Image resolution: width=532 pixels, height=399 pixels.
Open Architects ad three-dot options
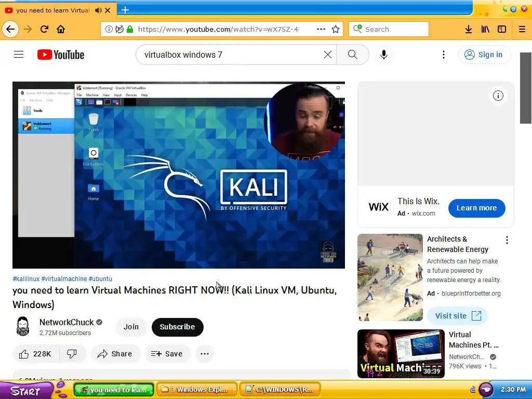tap(507, 240)
